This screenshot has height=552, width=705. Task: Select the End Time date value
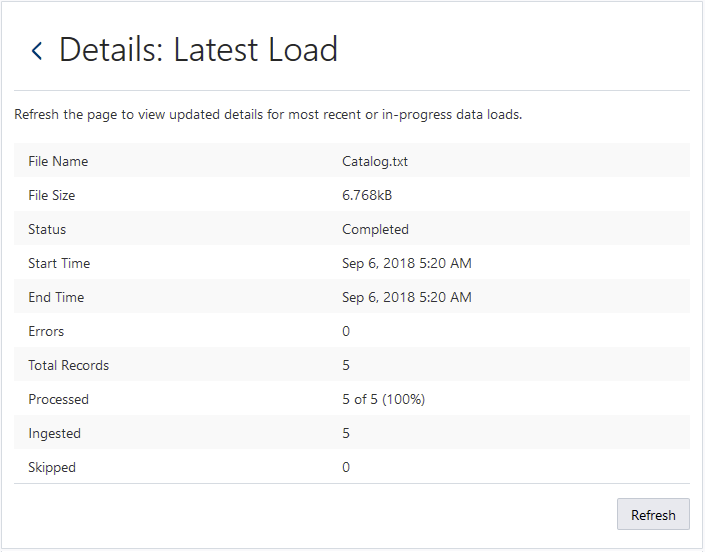click(x=407, y=297)
